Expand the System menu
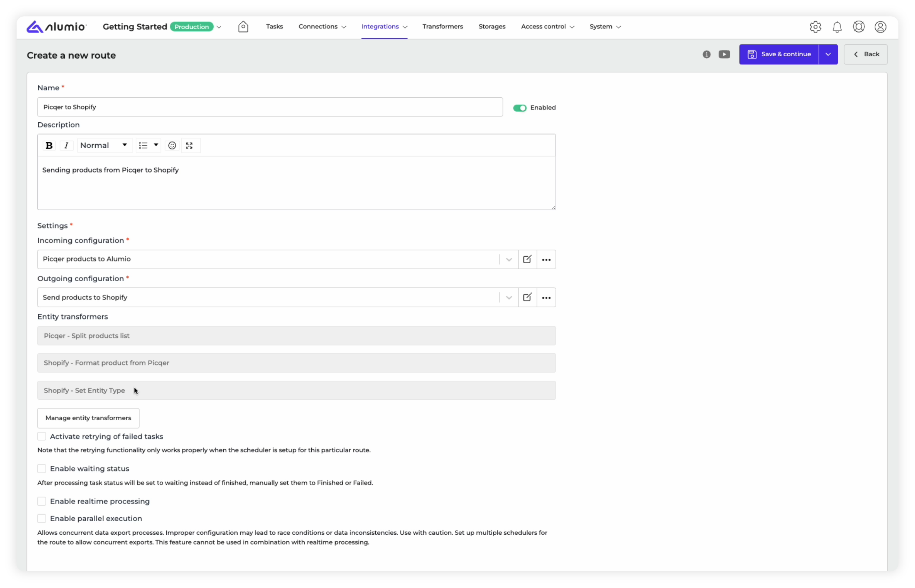The width and height of the screenshot is (915, 588). [x=605, y=27]
